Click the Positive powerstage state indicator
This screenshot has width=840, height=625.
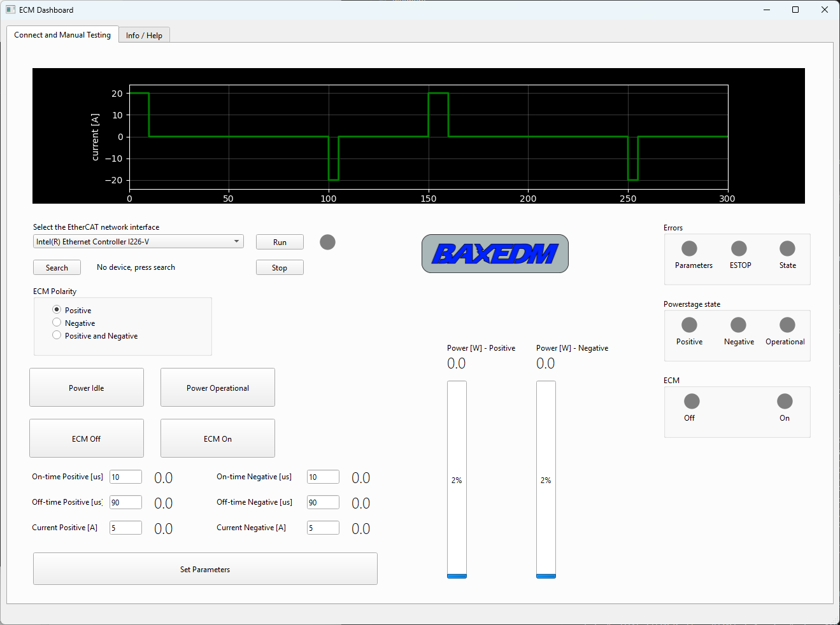[x=689, y=325]
